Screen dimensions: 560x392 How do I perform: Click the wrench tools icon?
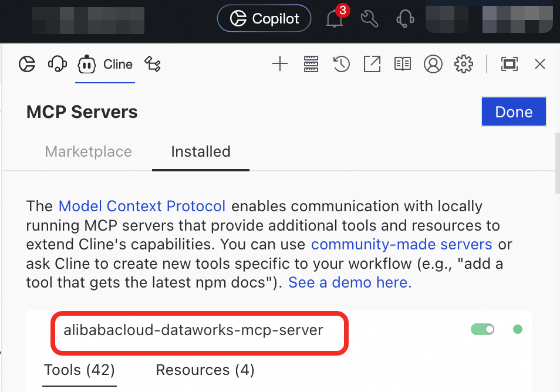point(369,19)
